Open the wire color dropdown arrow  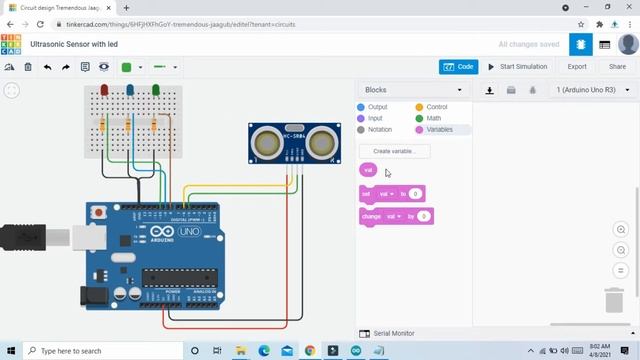coord(140,67)
